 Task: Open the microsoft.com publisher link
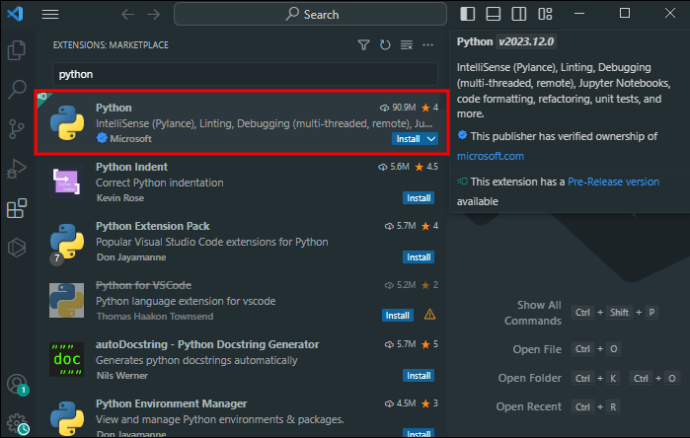[x=490, y=156]
